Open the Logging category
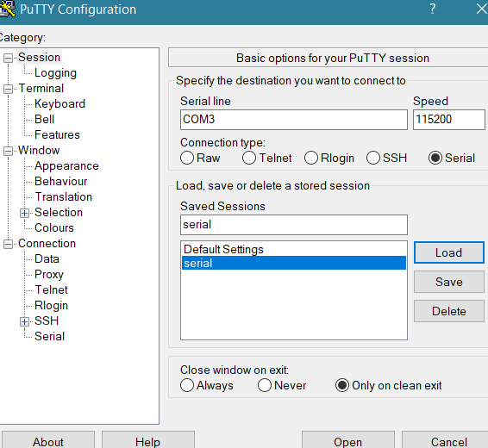488x448 pixels. 55,73
